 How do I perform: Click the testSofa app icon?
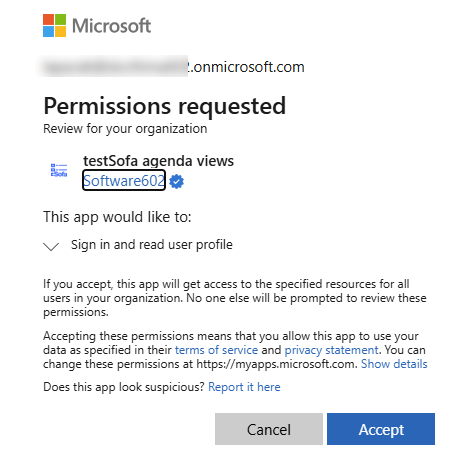pos(59,170)
